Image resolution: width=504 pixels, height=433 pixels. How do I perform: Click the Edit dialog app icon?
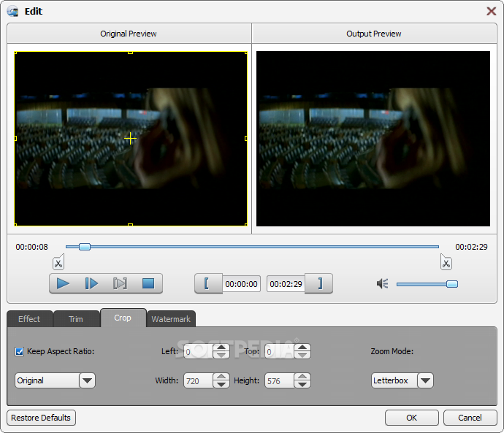pyautogui.click(x=13, y=11)
